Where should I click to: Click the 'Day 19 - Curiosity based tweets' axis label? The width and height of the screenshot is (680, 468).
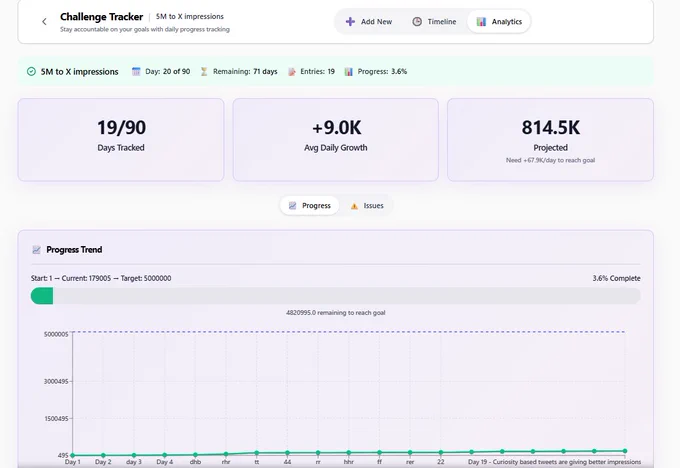click(554, 462)
